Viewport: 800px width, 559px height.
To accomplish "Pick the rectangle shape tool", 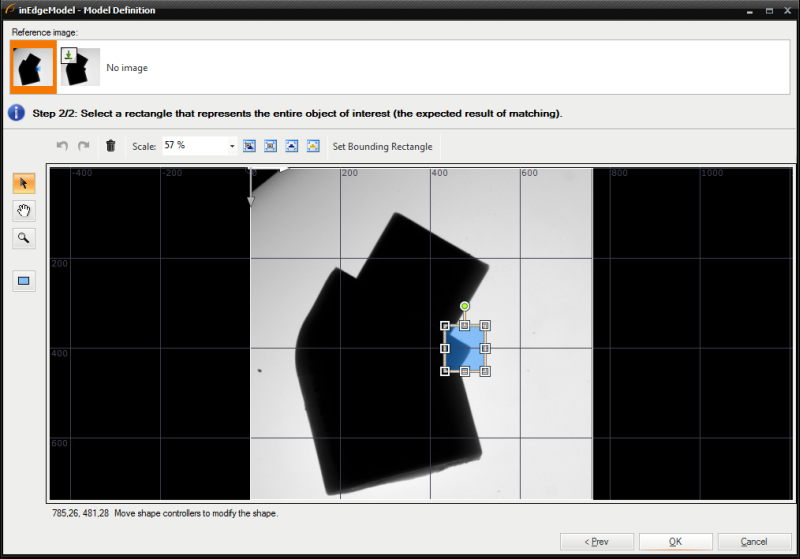I will click(23, 281).
